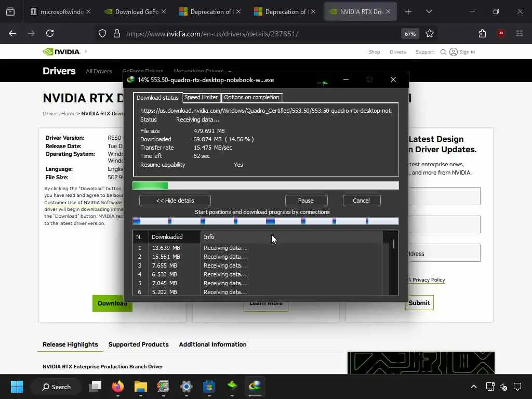Open Task View on the taskbar
Image resolution: width=532 pixels, height=399 pixels.
coord(95,387)
